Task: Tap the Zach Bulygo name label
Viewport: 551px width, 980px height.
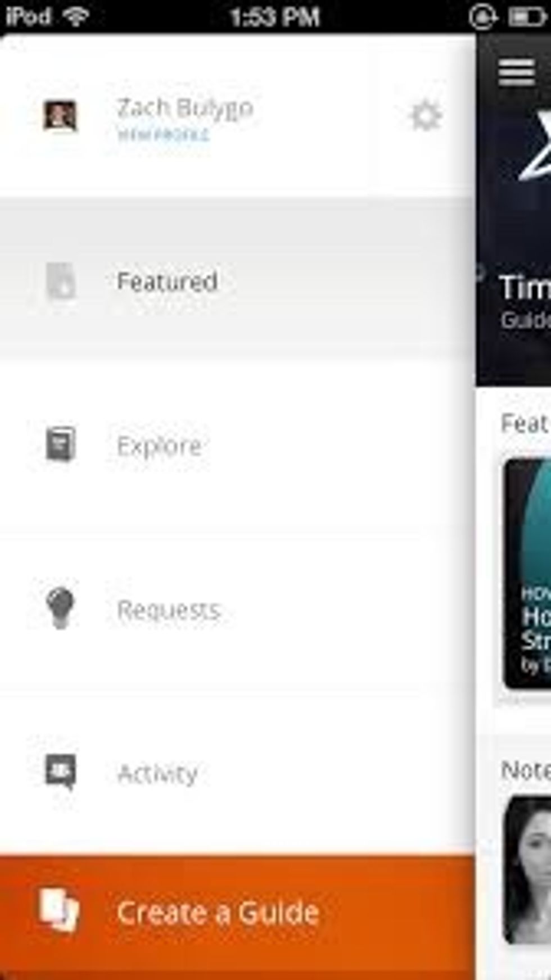Action: click(x=184, y=108)
